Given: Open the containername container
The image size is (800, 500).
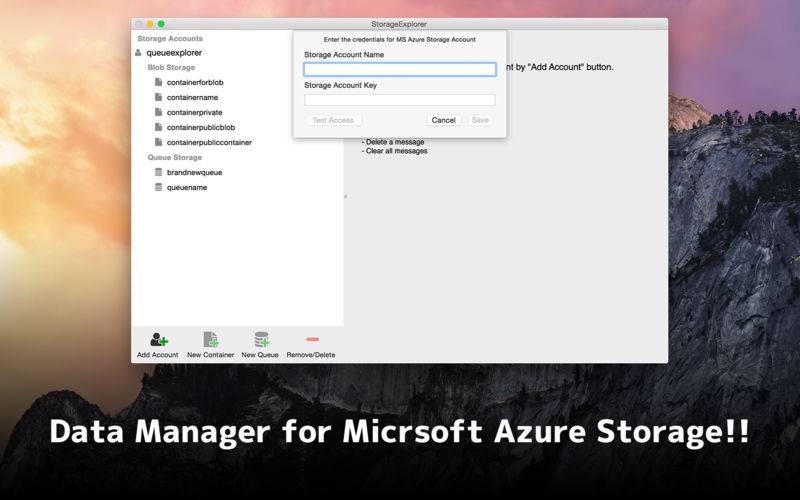Looking at the screenshot, I should [x=192, y=97].
